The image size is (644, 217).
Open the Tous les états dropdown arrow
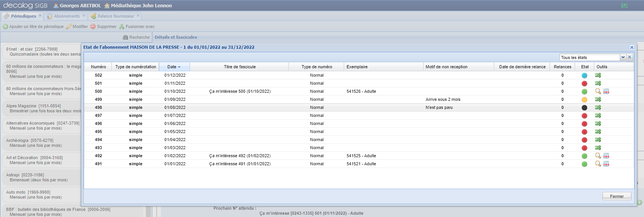623,58
